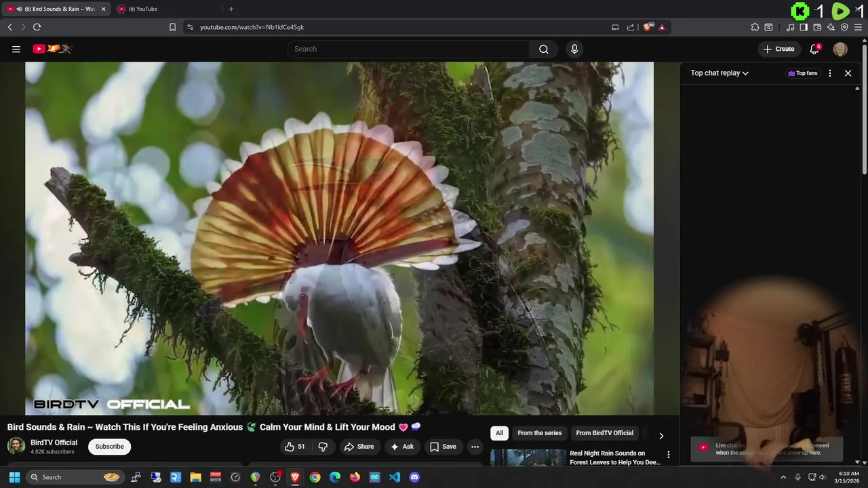Open Brave Shields icon in the address bar
Screen dimensions: 868x488
point(648,27)
